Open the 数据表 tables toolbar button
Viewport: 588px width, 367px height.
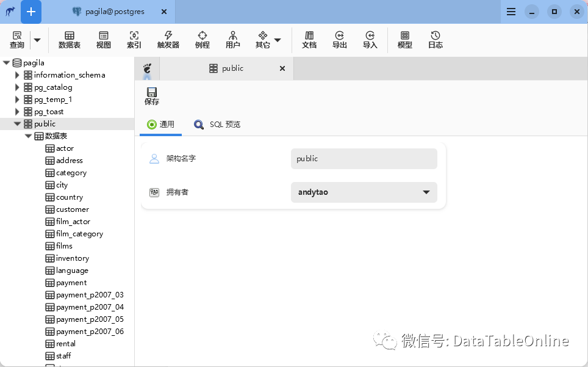[x=70, y=40]
